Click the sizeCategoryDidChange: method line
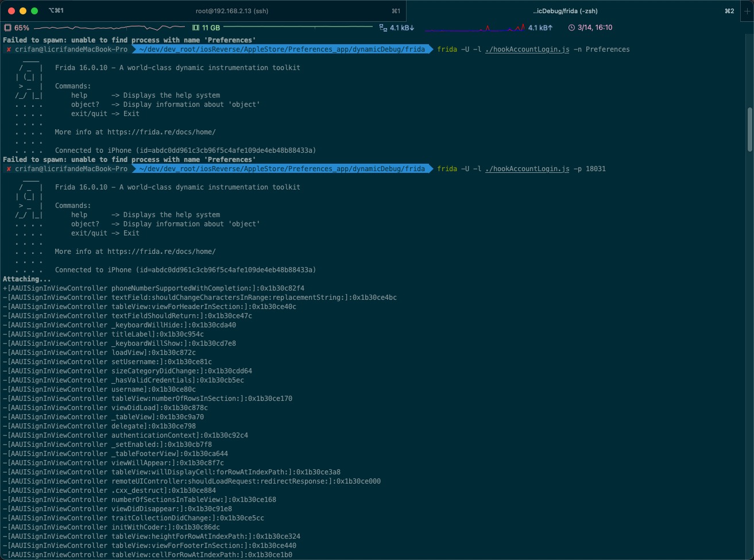754x560 pixels. [127, 371]
